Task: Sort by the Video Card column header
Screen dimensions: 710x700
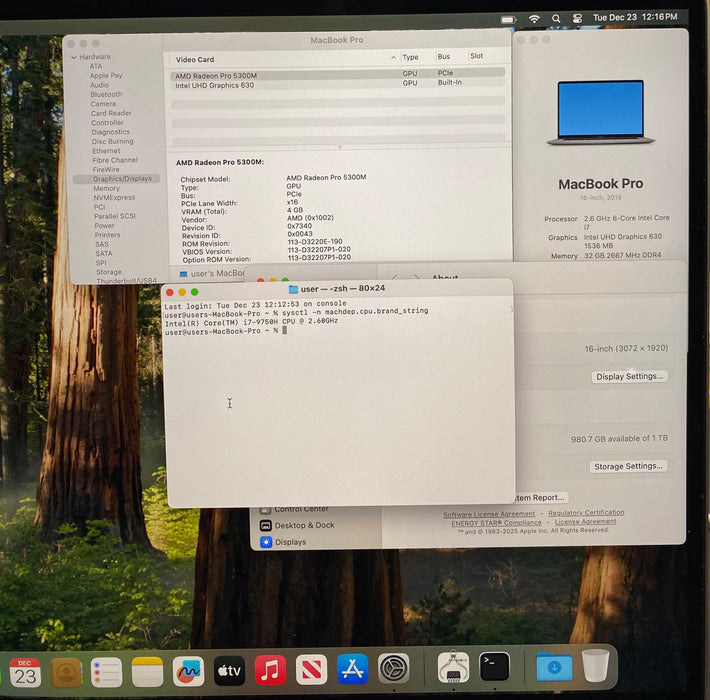Action: (x=195, y=60)
